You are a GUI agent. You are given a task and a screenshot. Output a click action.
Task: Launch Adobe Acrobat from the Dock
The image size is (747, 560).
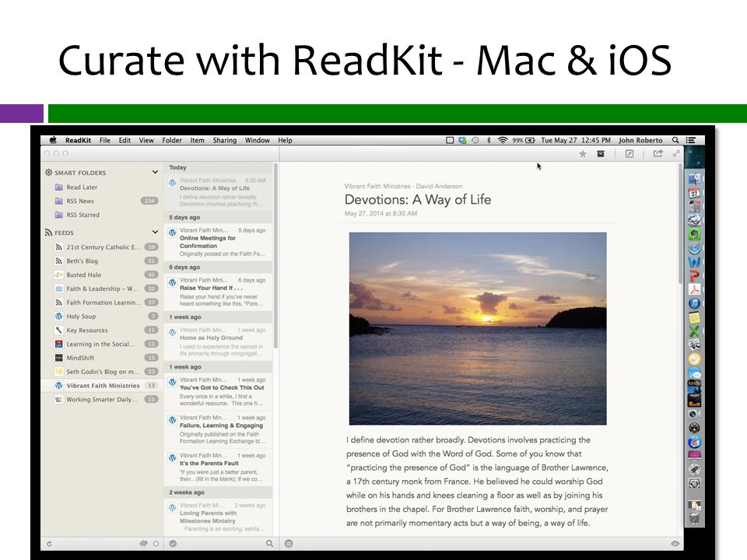click(x=694, y=289)
